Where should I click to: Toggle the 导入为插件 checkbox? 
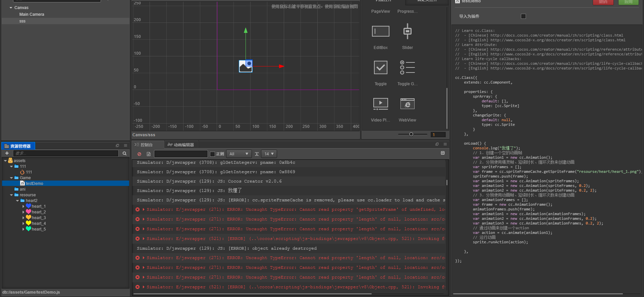523,16
